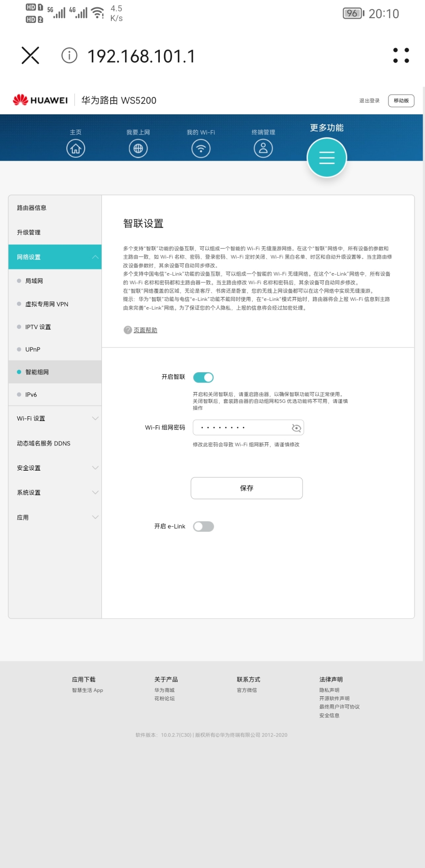Click the 192.168.101.1 address bar
The image size is (425, 868).
[x=141, y=56]
